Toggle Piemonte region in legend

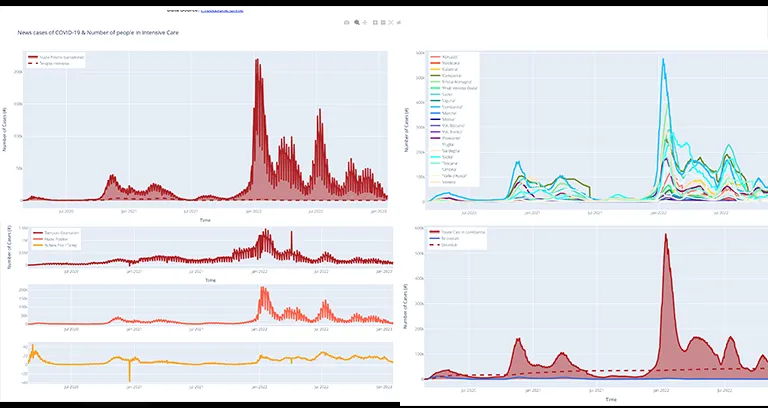pyautogui.click(x=444, y=138)
